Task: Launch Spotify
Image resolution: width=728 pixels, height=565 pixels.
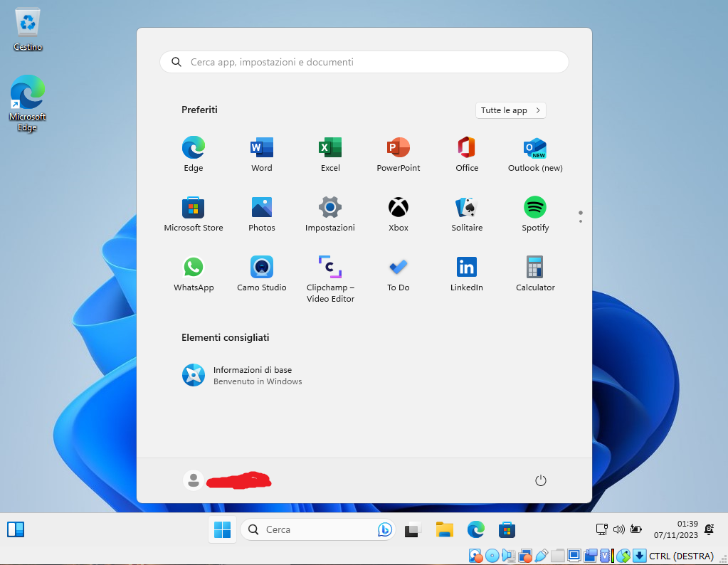Action: pyautogui.click(x=535, y=214)
